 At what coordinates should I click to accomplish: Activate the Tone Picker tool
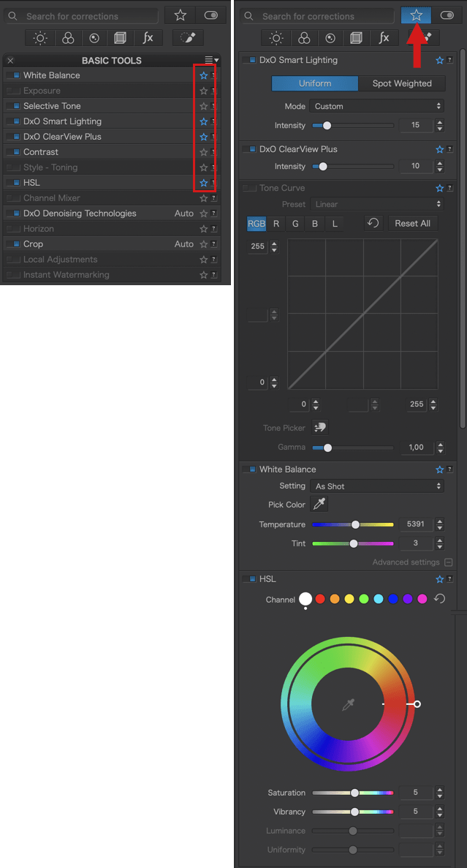pos(320,427)
